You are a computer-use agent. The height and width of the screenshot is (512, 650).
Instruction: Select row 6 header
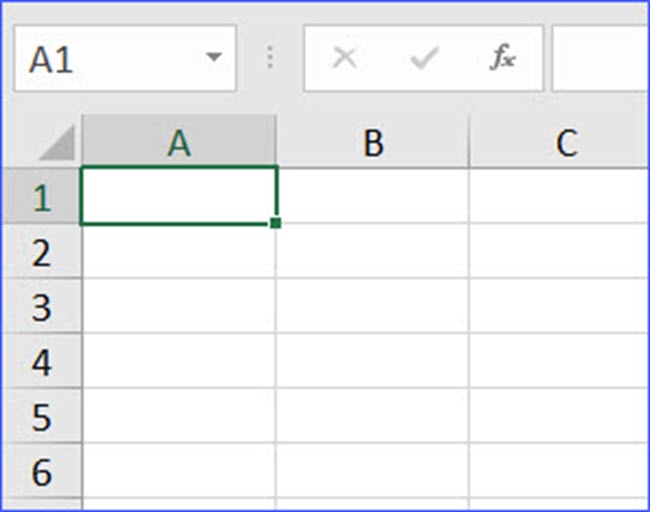coord(41,471)
